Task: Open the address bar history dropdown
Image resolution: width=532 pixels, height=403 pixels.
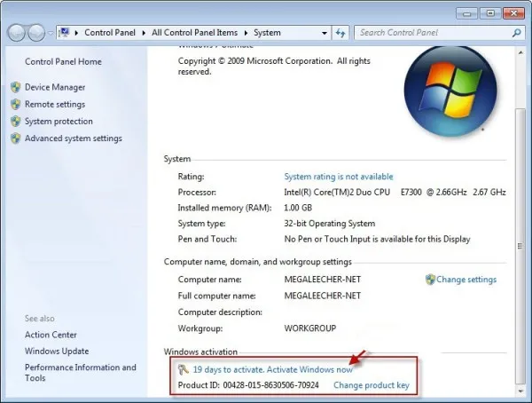Action: point(325,33)
